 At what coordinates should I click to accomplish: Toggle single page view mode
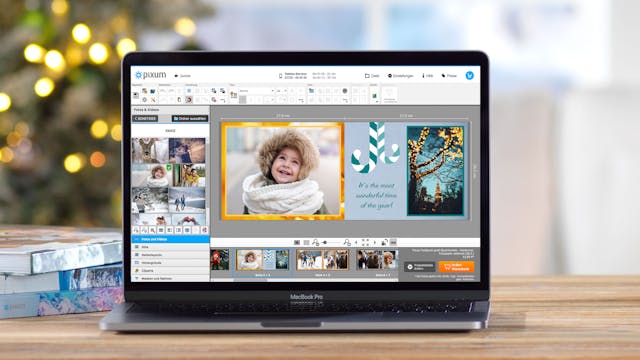pos(297,242)
